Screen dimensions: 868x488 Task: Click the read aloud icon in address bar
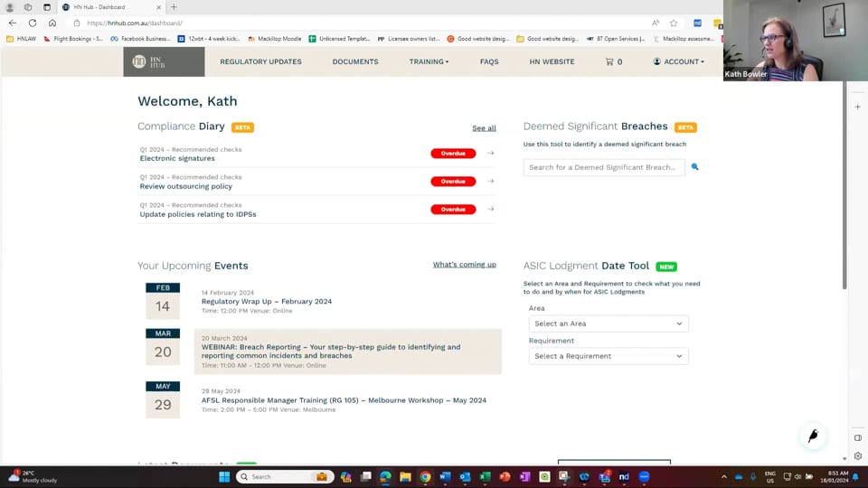656,23
